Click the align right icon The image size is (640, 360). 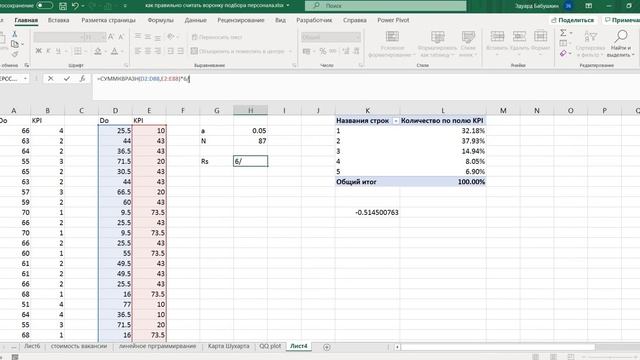click(158, 51)
